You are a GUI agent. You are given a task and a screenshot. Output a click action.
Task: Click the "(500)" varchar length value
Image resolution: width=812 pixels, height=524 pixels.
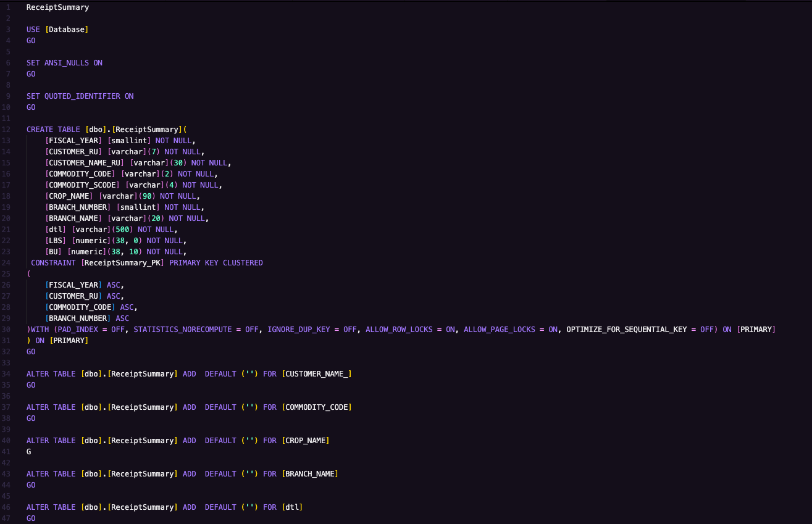[122, 230]
